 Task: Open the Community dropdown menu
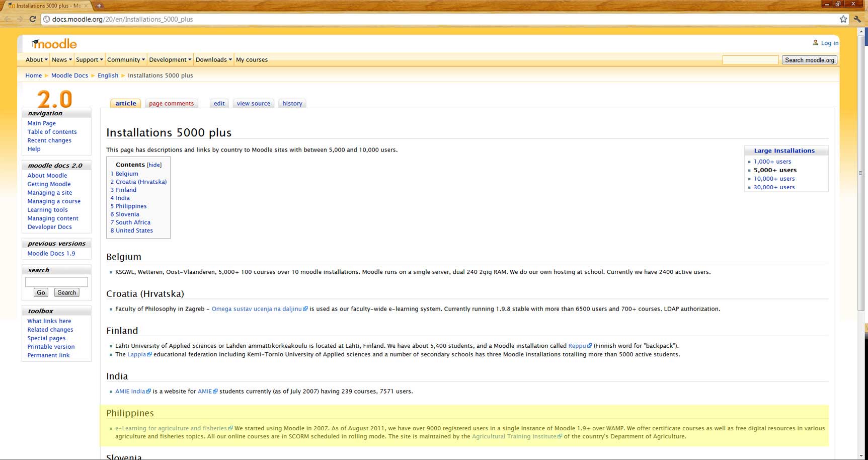tap(126, 59)
